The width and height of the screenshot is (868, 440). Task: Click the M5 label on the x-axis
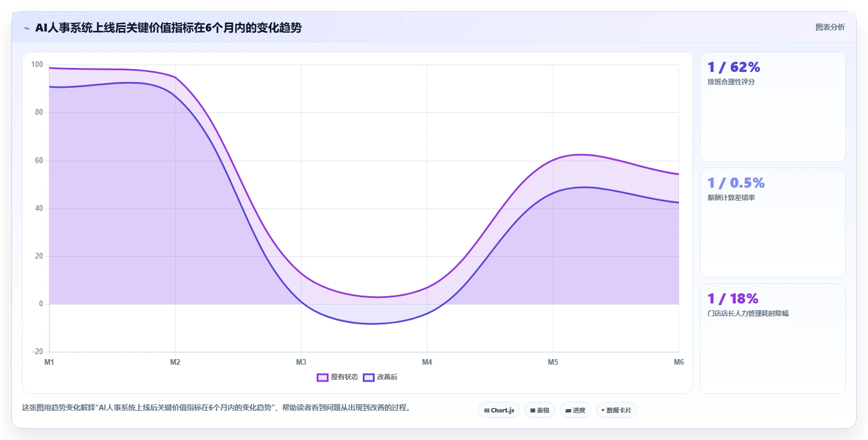click(x=553, y=362)
